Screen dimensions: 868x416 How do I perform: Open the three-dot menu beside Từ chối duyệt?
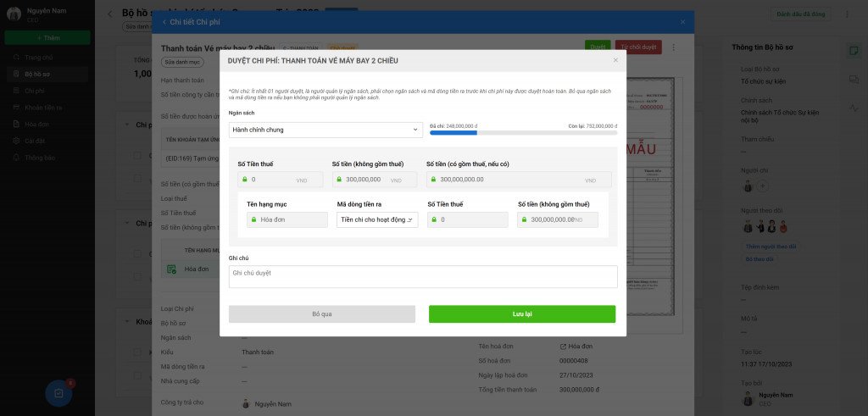coord(673,47)
